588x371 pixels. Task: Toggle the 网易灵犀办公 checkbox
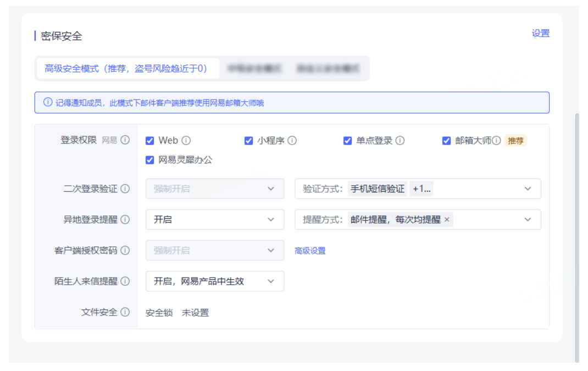coord(149,160)
